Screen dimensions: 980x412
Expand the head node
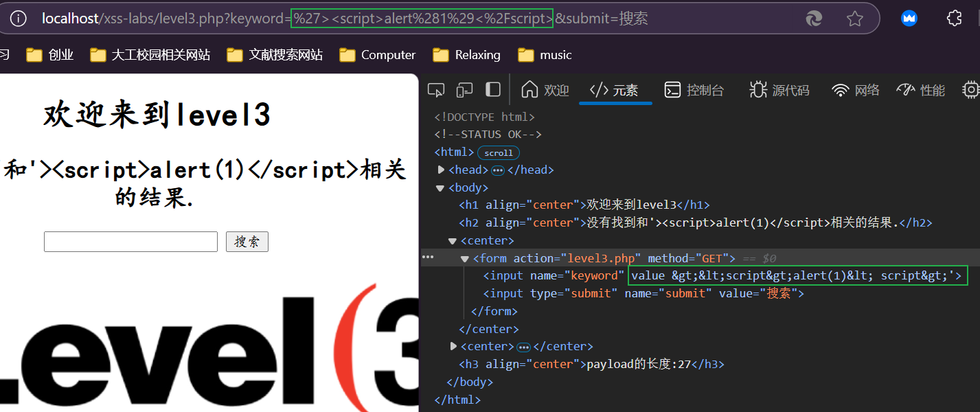(441, 170)
